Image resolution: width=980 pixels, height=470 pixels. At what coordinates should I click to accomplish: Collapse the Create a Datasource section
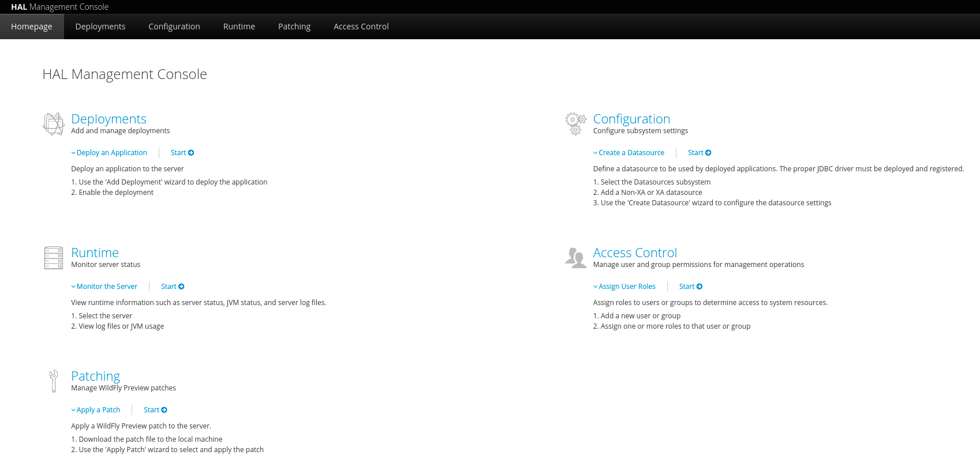point(629,153)
